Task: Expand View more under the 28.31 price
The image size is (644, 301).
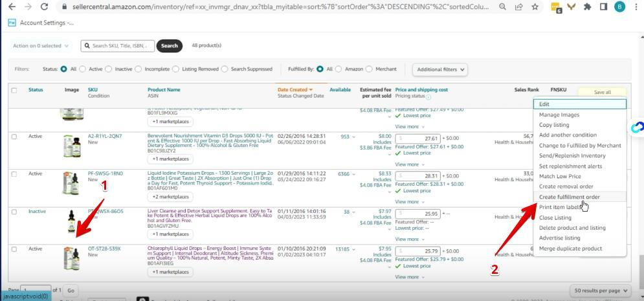Action: click(410, 201)
